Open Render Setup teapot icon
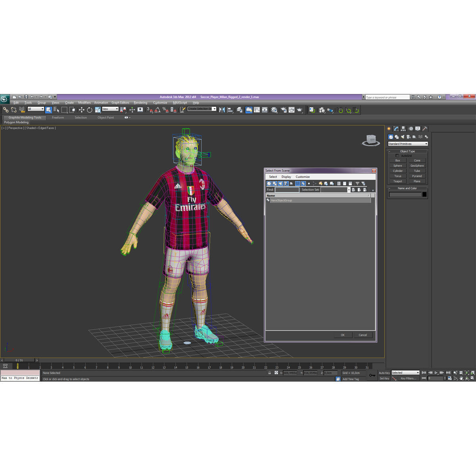 [x=284, y=110]
